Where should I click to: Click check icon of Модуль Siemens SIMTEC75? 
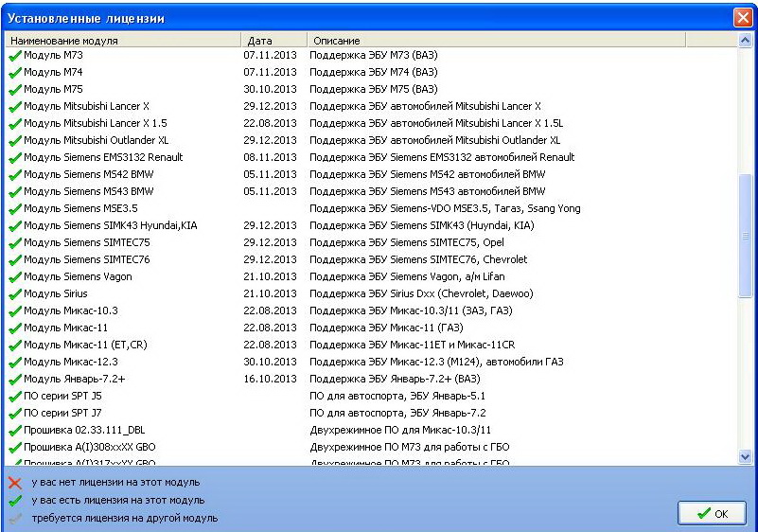click(x=15, y=242)
